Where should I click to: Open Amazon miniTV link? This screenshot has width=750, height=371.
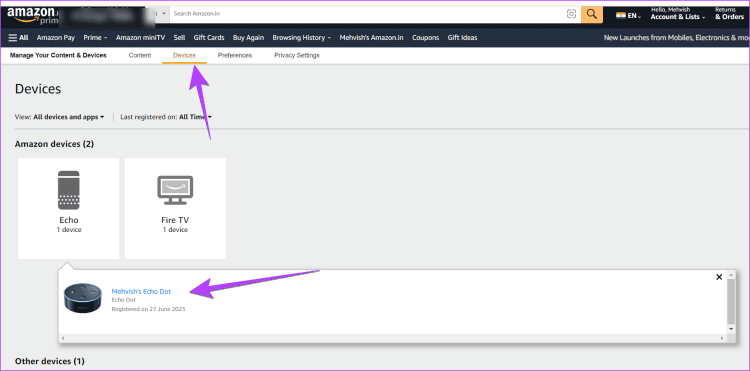pos(140,38)
